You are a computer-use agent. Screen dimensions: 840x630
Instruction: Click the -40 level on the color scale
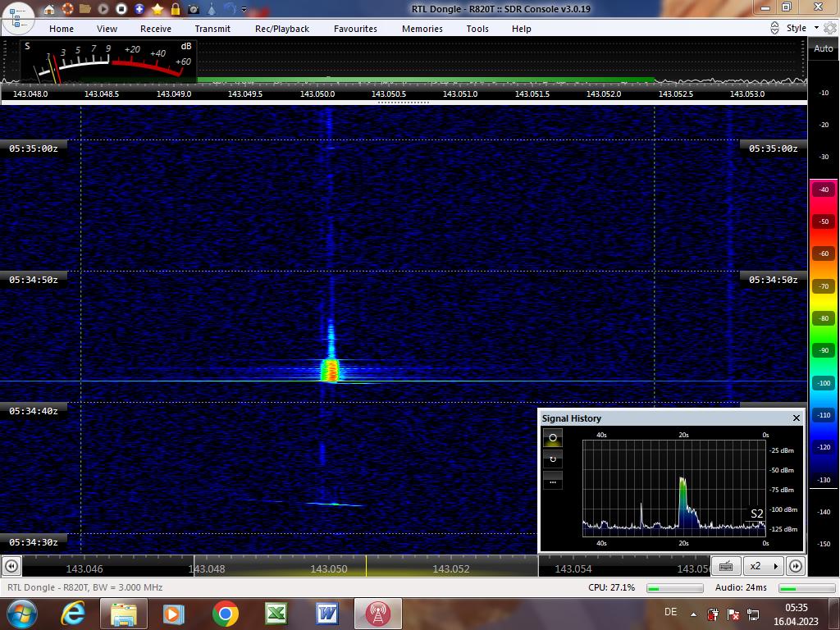(824, 189)
